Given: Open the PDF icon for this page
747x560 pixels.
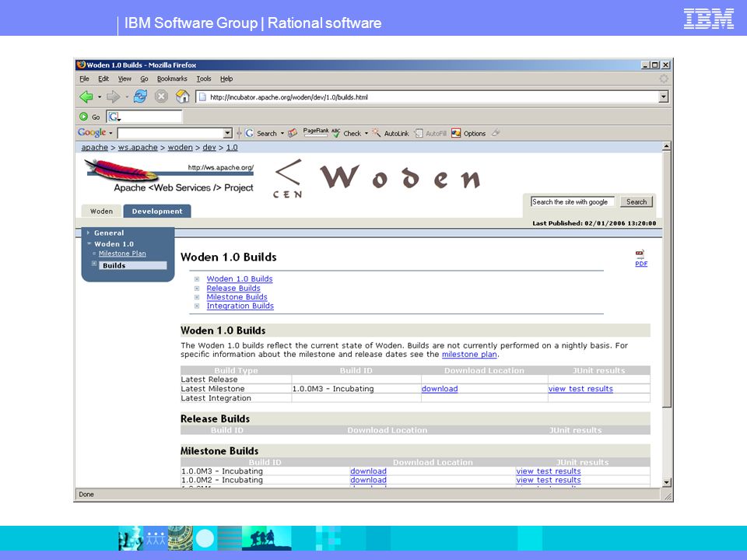Looking at the screenshot, I should pos(640,258).
